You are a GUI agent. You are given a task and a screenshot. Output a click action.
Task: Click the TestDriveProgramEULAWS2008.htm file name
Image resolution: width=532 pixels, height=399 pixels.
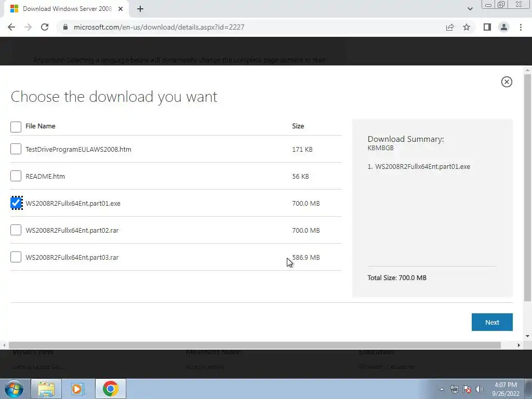[x=78, y=149]
